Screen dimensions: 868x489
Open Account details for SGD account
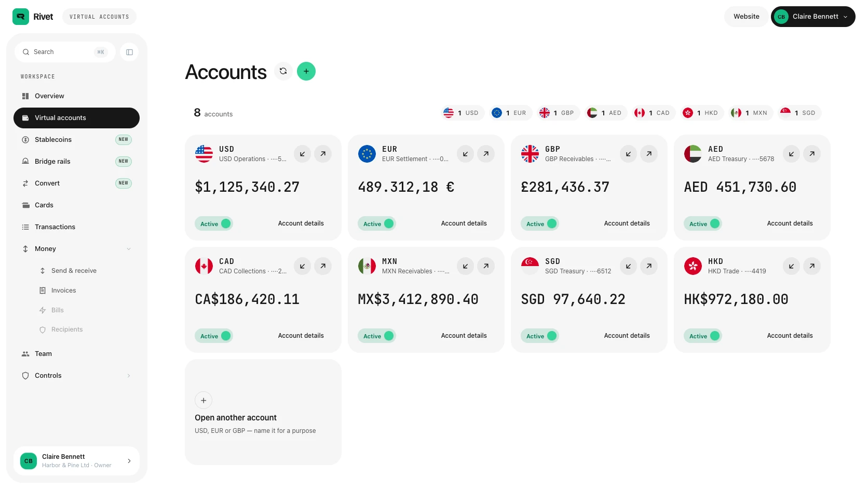coord(627,336)
